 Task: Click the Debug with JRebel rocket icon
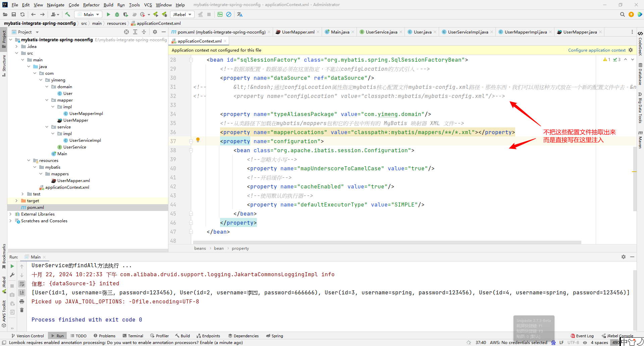[x=164, y=14]
